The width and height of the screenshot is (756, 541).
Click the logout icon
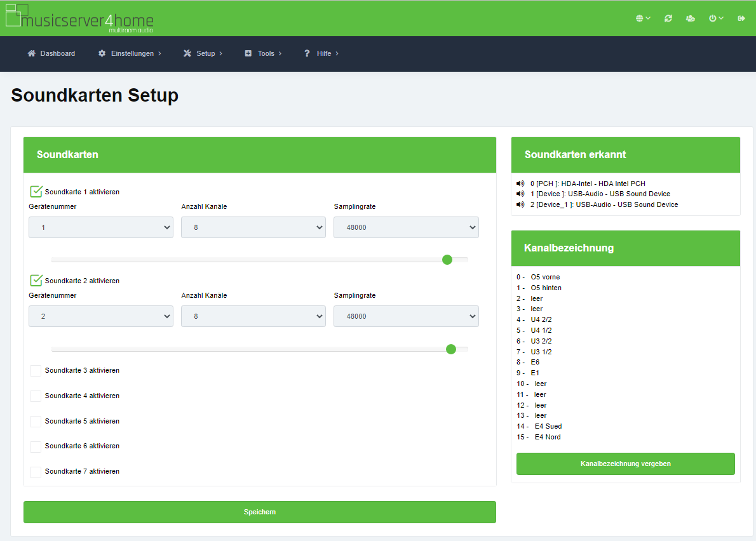click(x=741, y=18)
